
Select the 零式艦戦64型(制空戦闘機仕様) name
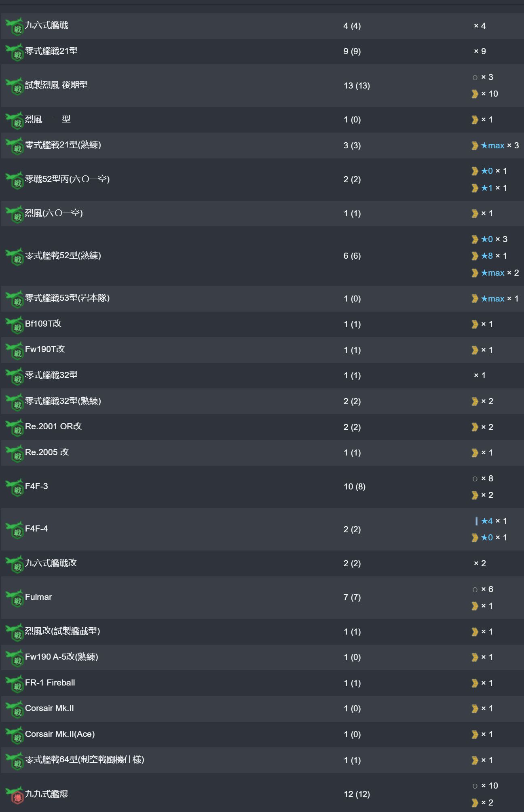coord(85,760)
